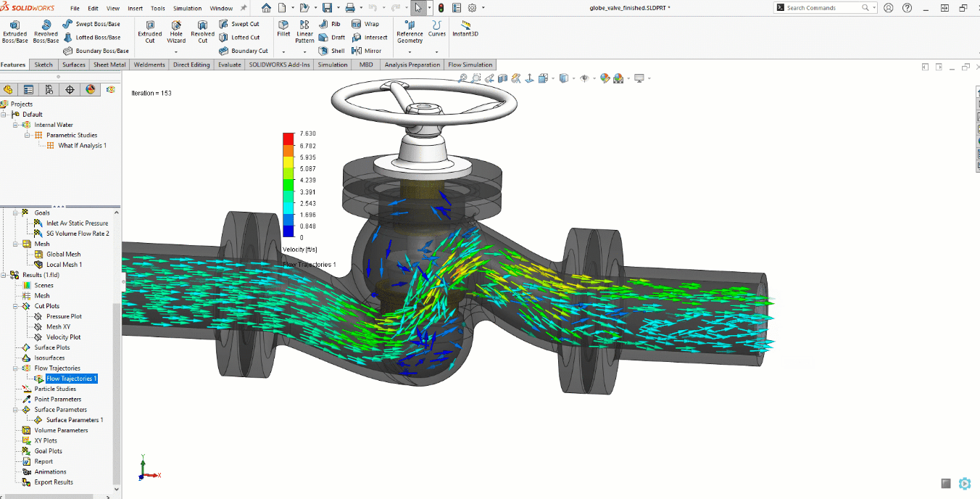
Task: Switch to DimXpertManager panel tab
Action: (x=70, y=90)
